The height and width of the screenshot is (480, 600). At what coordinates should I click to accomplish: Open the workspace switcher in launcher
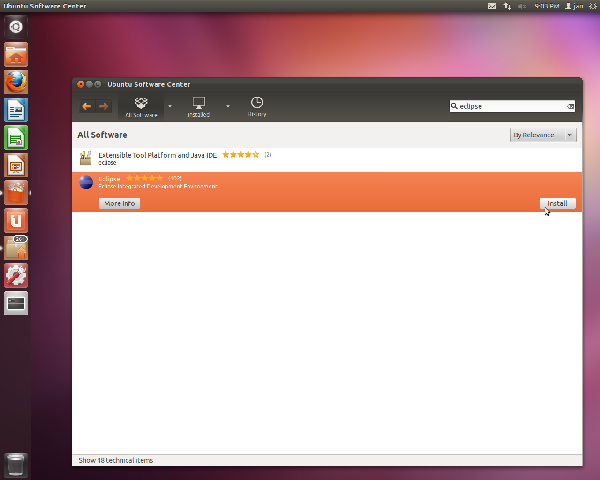(x=16, y=303)
